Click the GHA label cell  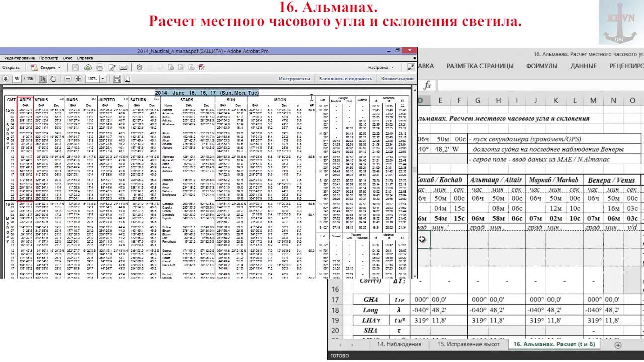click(x=371, y=300)
